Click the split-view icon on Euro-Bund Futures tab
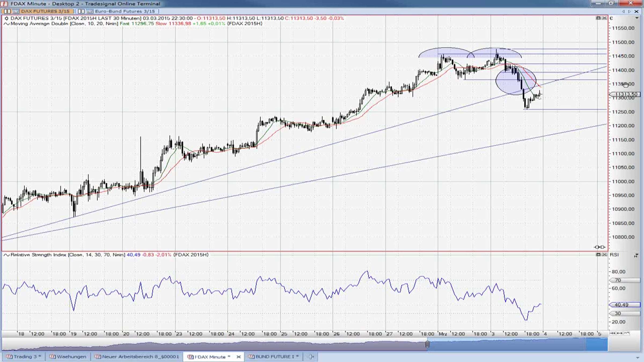Viewport: 644px width, 362px height. (x=81, y=11)
